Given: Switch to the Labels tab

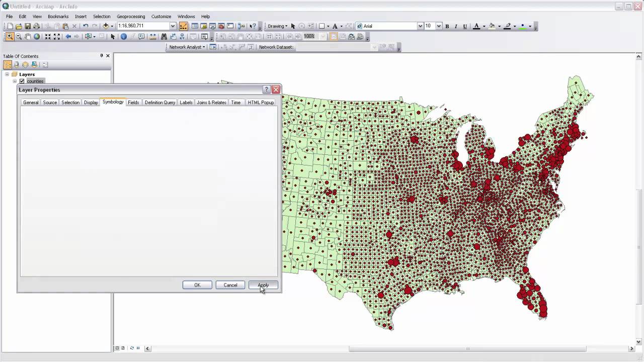Looking at the screenshot, I should pyautogui.click(x=186, y=102).
